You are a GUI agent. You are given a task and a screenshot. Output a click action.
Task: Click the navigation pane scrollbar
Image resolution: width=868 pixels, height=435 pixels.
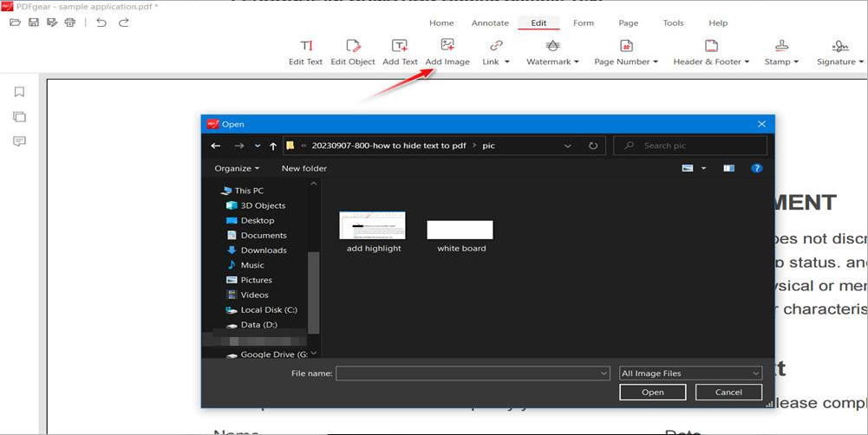coord(314,292)
